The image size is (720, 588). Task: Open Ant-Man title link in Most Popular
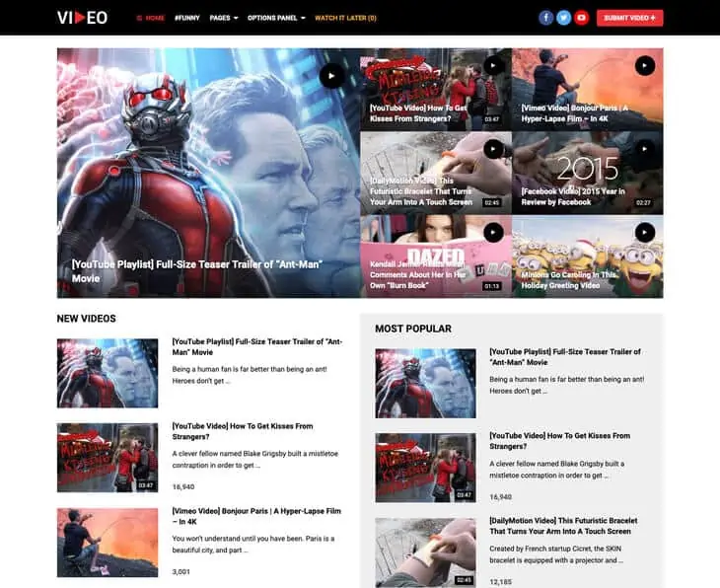click(x=565, y=357)
